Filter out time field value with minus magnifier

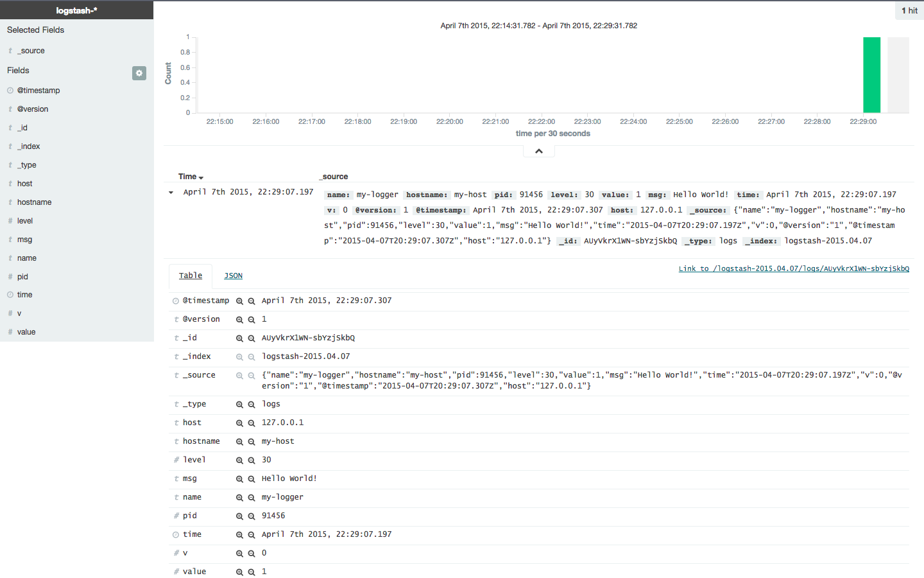click(x=252, y=535)
